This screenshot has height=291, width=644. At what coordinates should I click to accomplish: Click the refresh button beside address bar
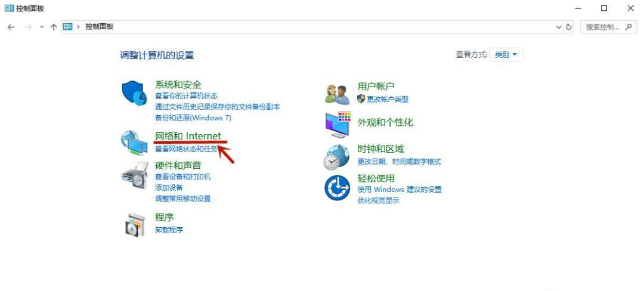(x=569, y=27)
